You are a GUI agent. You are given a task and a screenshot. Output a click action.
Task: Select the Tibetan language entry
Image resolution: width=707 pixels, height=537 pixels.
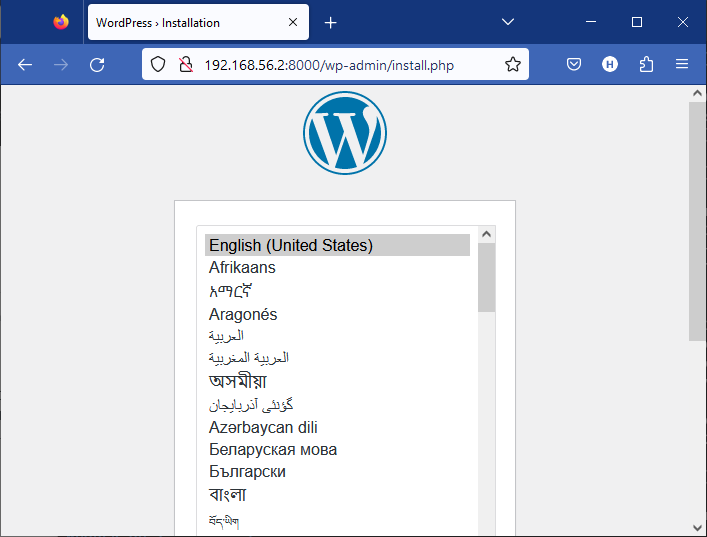coord(337,522)
